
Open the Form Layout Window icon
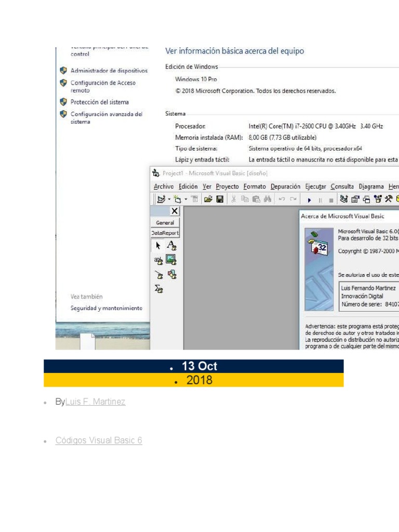click(366, 199)
